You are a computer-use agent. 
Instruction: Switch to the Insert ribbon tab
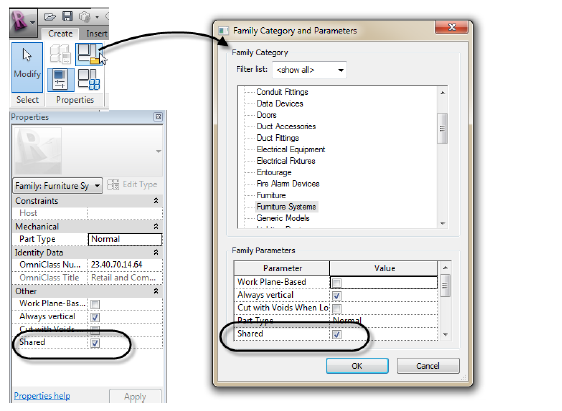point(96,33)
